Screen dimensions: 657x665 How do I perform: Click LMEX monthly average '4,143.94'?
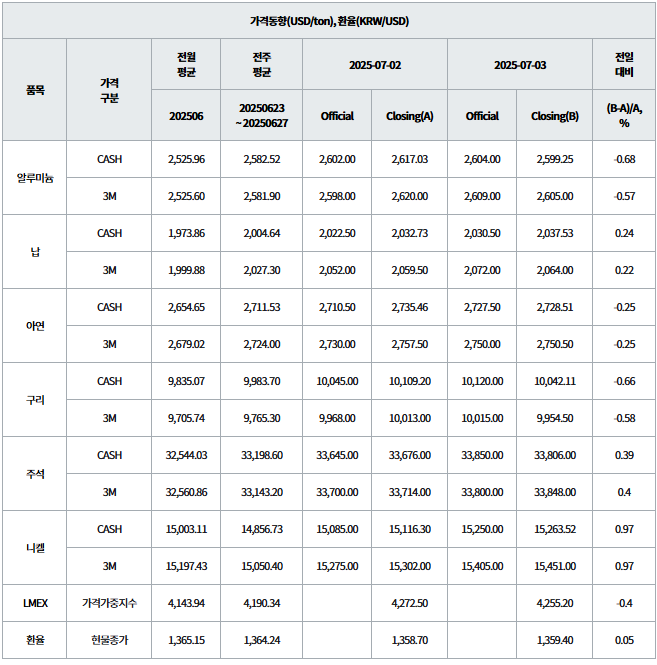coord(186,603)
